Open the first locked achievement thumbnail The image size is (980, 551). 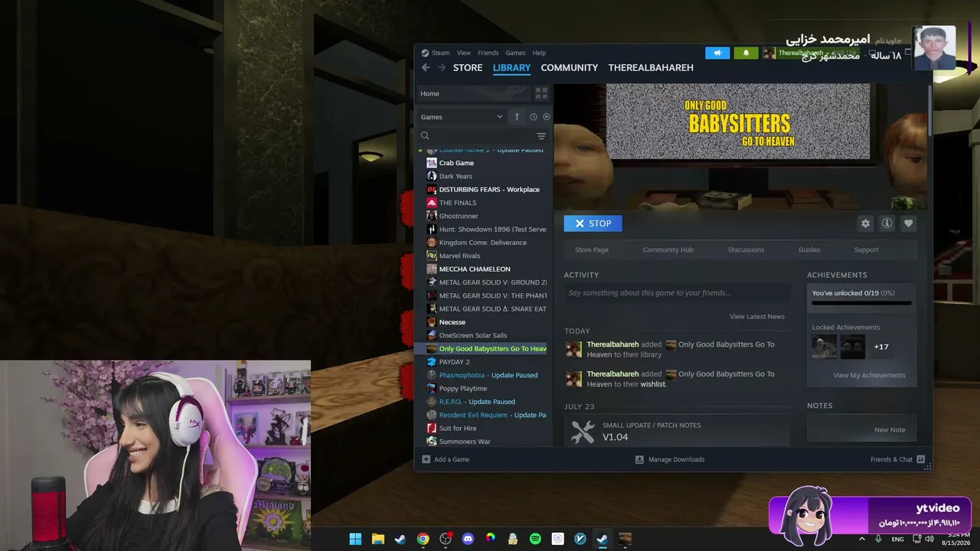click(x=825, y=347)
